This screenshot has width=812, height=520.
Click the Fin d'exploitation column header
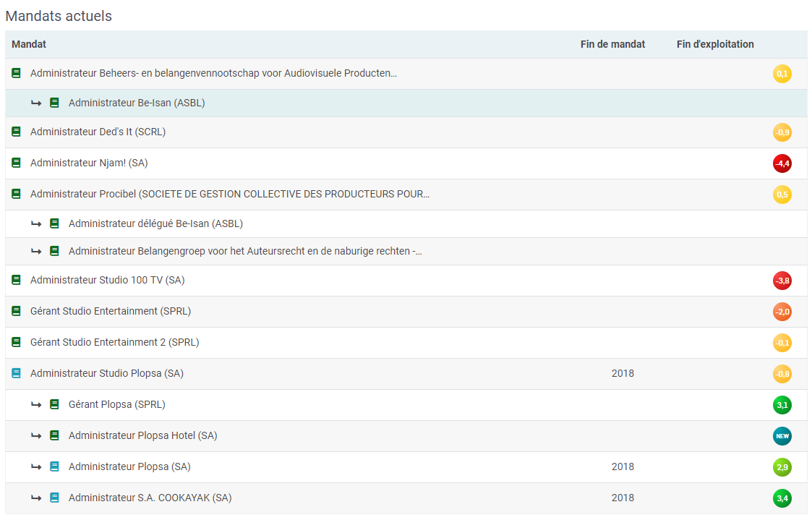coord(714,45)
